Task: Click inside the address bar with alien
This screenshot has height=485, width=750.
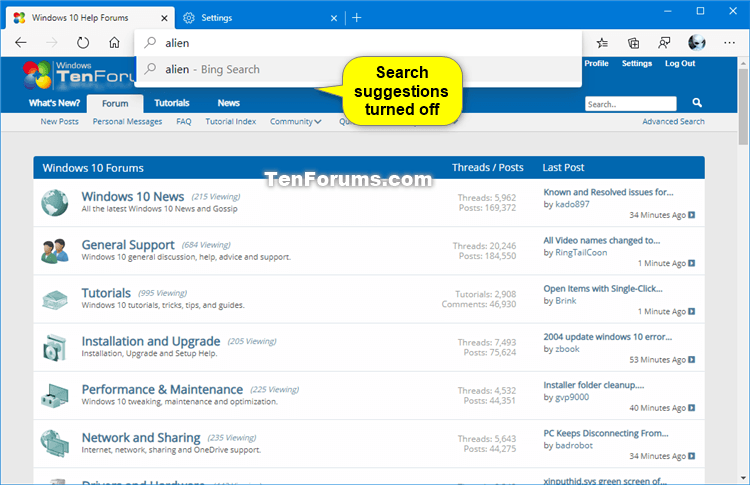Action: point(358,43)
